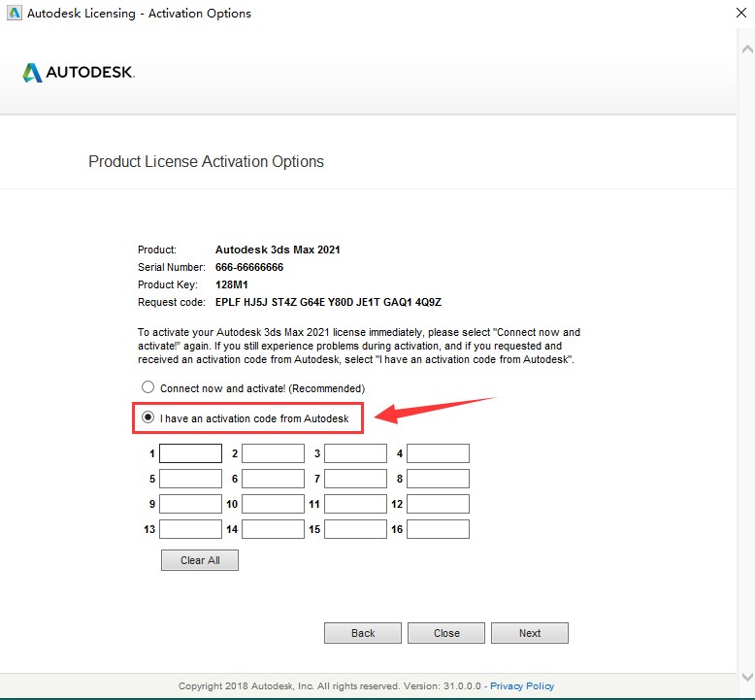
Task: Click activation code field 13
Action: (190, 529)
